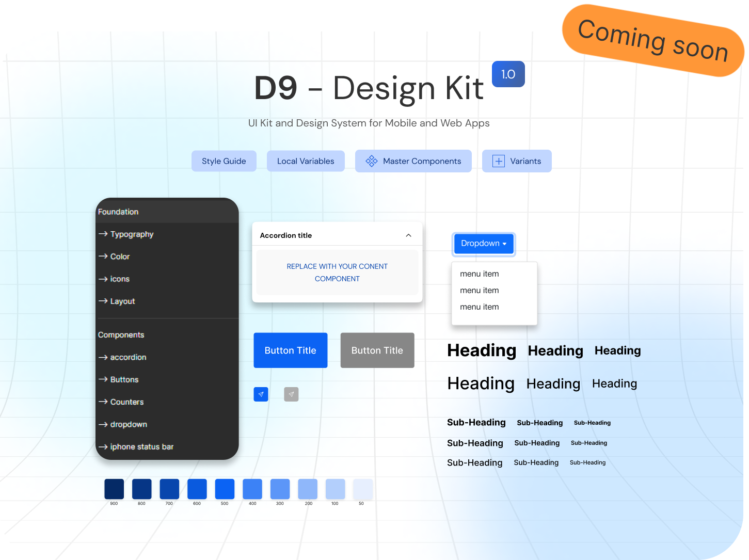Select the 700 blue color swatch
Image resolution: width=749 pixels, height=560 pixels.
[169, 489]
